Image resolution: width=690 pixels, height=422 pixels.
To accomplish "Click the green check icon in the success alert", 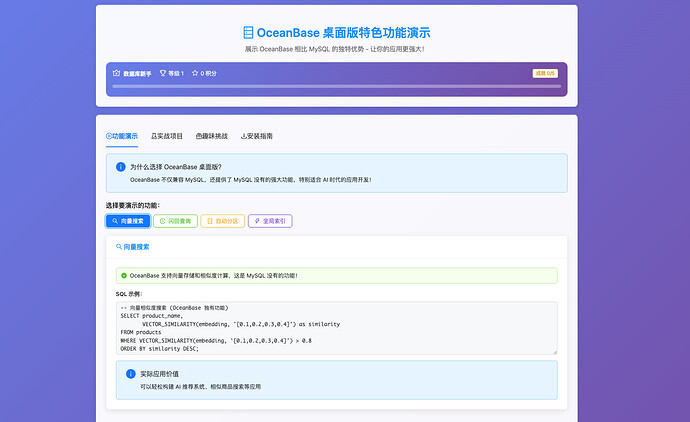I will tap(124, 275).
